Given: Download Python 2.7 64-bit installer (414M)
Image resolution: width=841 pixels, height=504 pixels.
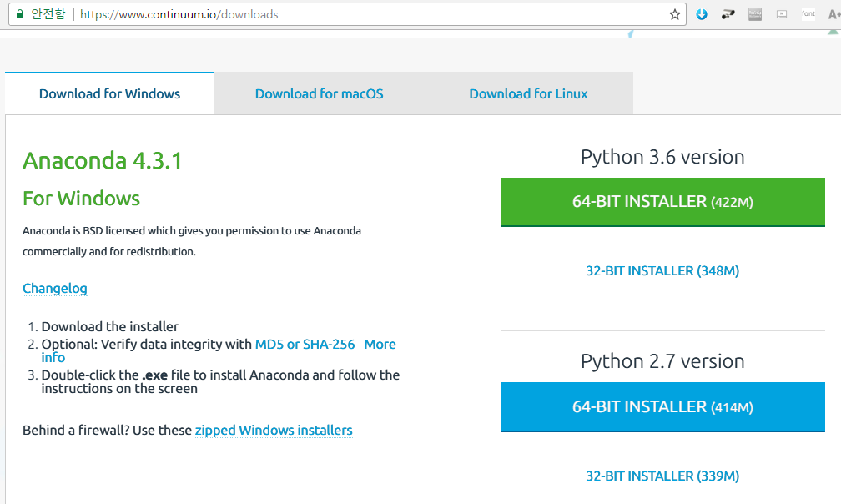Looking at the screenshot, I should [x=662, y=407].
